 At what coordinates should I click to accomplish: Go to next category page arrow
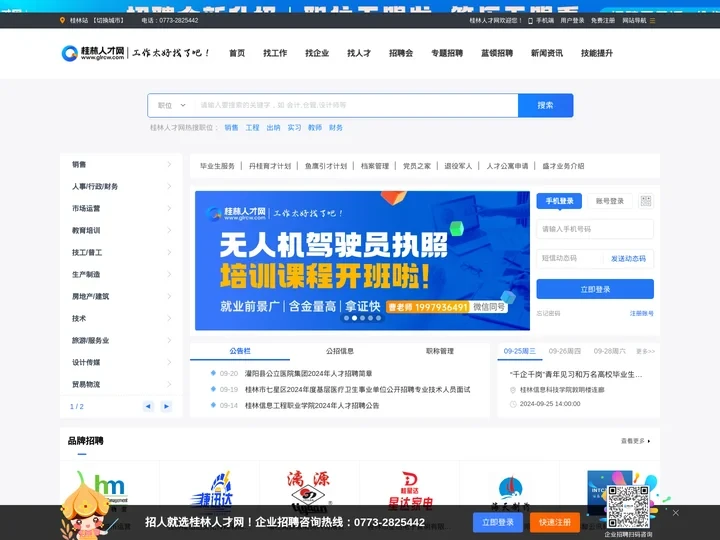click(x=166, y=406)
